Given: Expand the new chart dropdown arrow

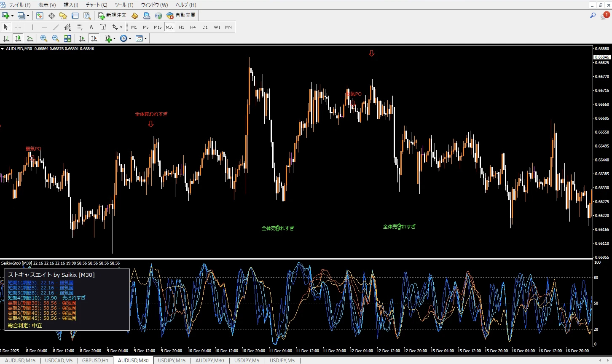Looking at the screenshot, I should click(x=13, y=16).
